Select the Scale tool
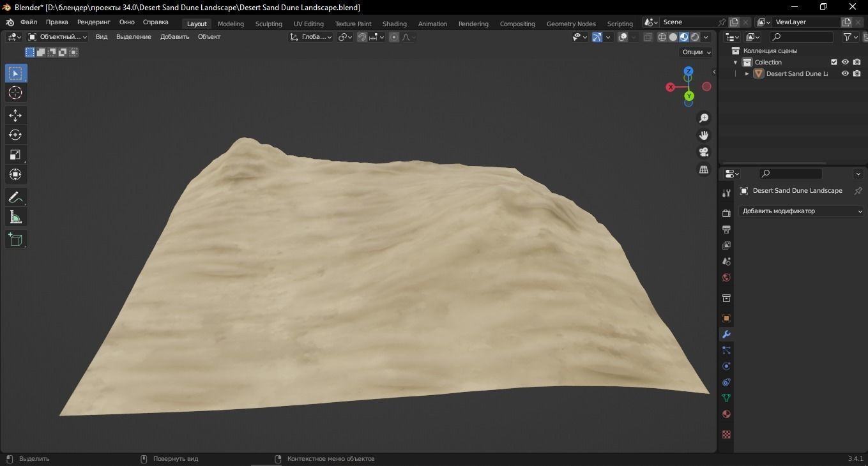 coord(15,154)
